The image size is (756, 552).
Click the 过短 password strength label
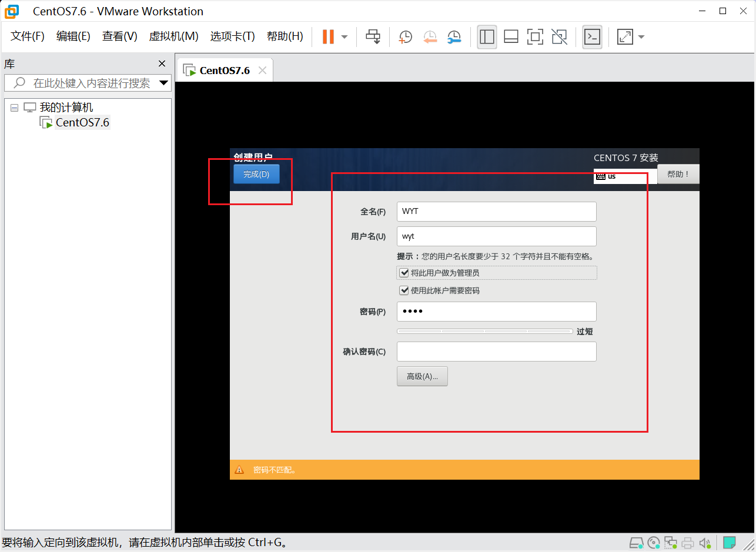[585, 332]
